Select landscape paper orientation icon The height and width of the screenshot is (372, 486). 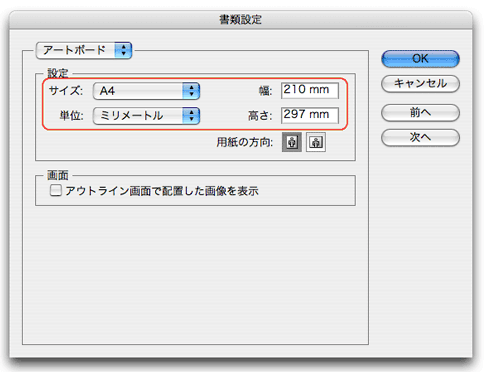[x=316, y=142]
